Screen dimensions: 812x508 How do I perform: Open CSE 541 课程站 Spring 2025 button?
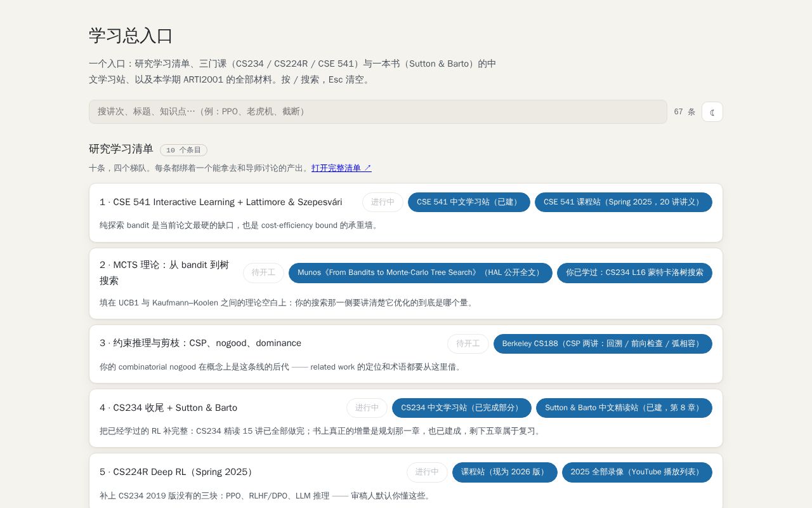624,202
